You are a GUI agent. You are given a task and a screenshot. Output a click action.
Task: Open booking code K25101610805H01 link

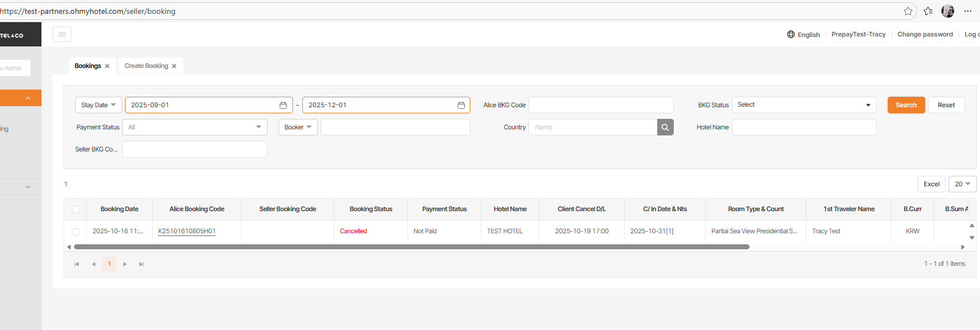pyautogui.click(x=187, y=231)
